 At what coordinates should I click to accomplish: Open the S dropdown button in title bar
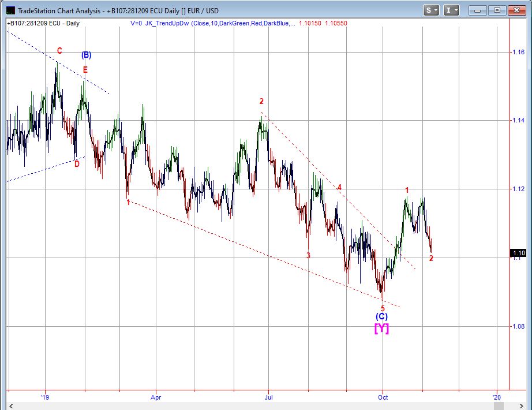(431, 10)
